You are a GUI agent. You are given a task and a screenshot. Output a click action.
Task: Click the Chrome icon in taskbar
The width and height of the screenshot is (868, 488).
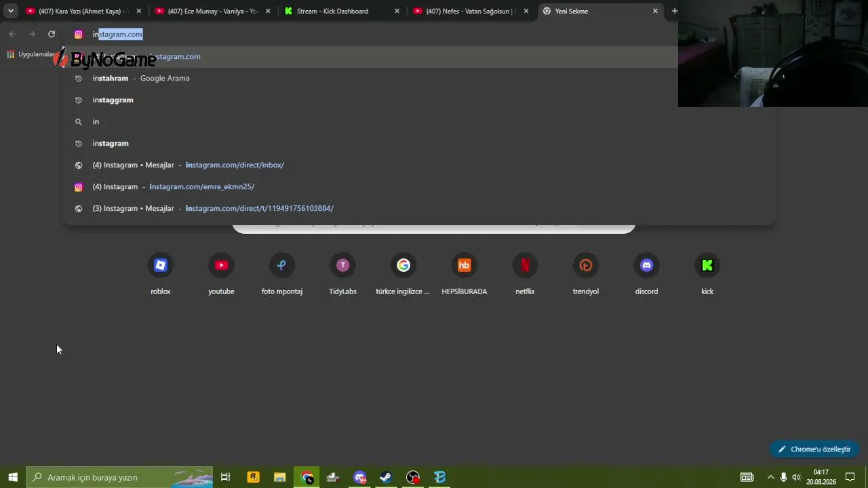point(307,477)
